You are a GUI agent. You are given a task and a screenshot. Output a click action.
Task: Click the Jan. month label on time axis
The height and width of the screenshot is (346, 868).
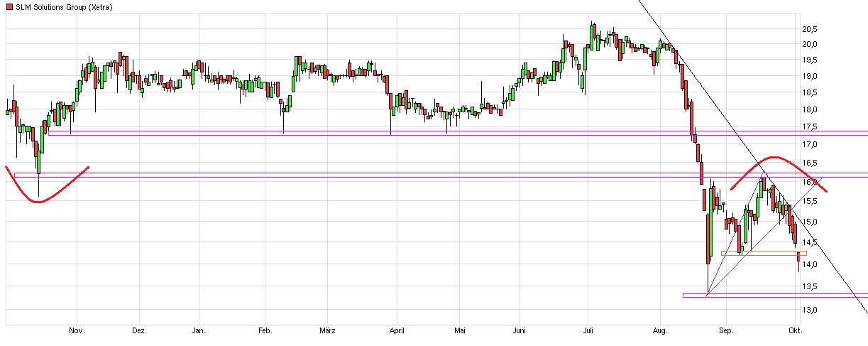click(199, 331)
